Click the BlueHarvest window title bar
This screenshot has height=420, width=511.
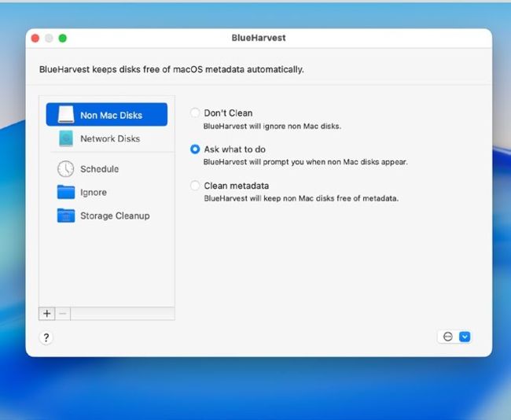coord(259,38)
